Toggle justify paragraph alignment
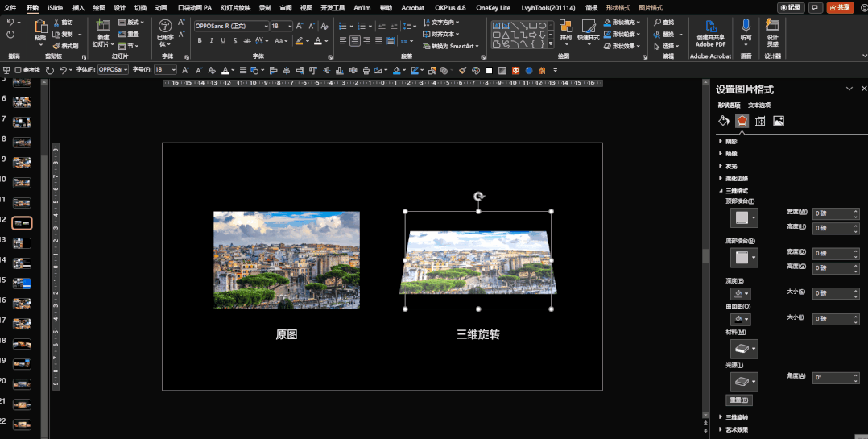Viewport: 868px width, 439px height. pyautogui.click(x=378, y=40)
